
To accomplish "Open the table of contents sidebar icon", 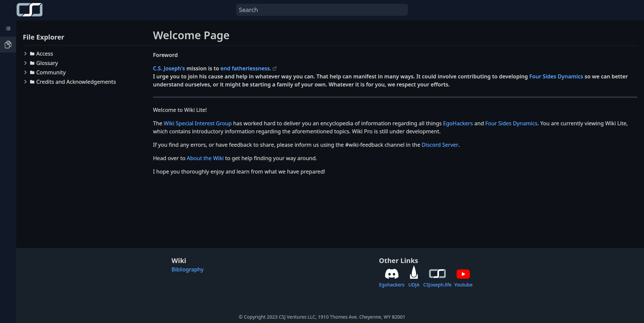I will click(8, 28).
